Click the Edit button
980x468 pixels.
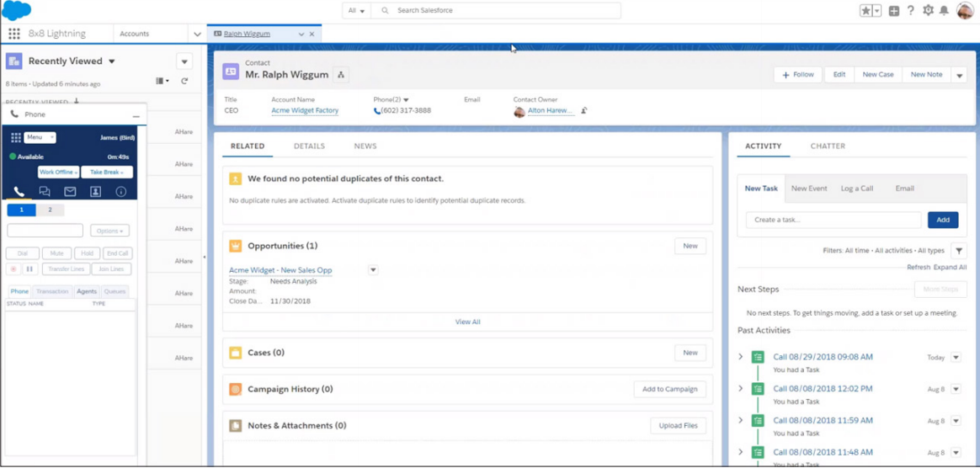[839, 74]
